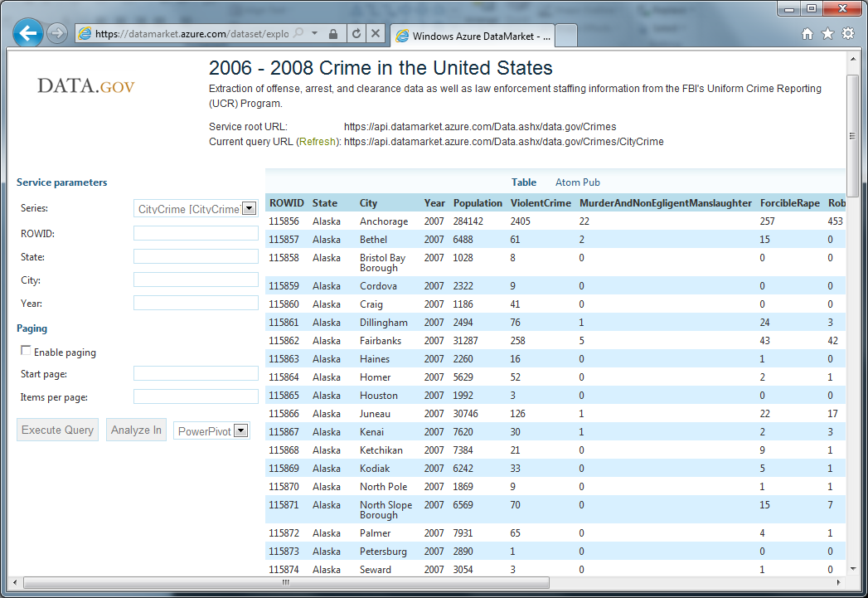Click the security lock icon in address bar
868x598 pixels.
click(332, 34)
